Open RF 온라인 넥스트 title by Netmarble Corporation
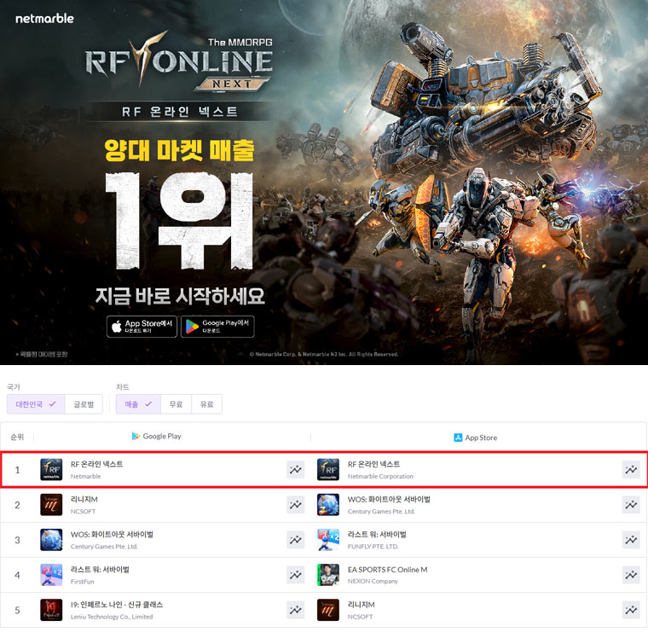The height and width of the screenshot is (644, 648). point(373,464)
